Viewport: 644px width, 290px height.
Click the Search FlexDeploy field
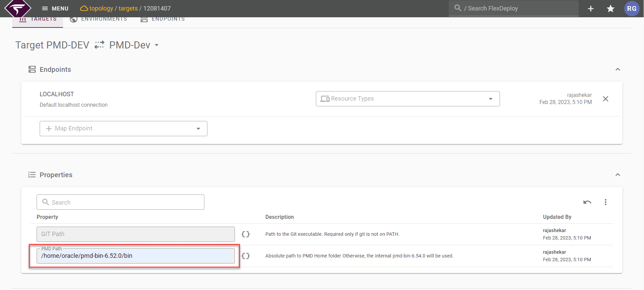[x=514, y=8]
